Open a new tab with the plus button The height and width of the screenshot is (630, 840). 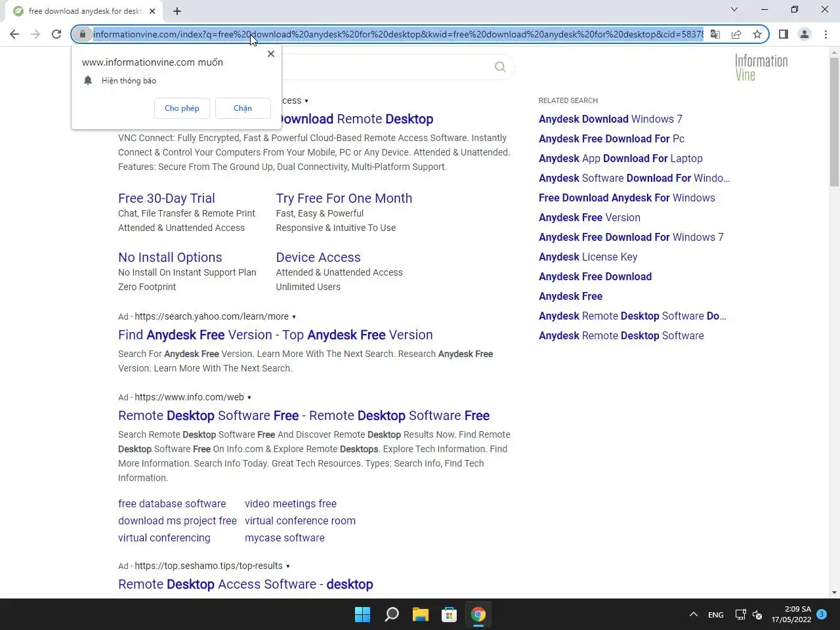(177, 10)
